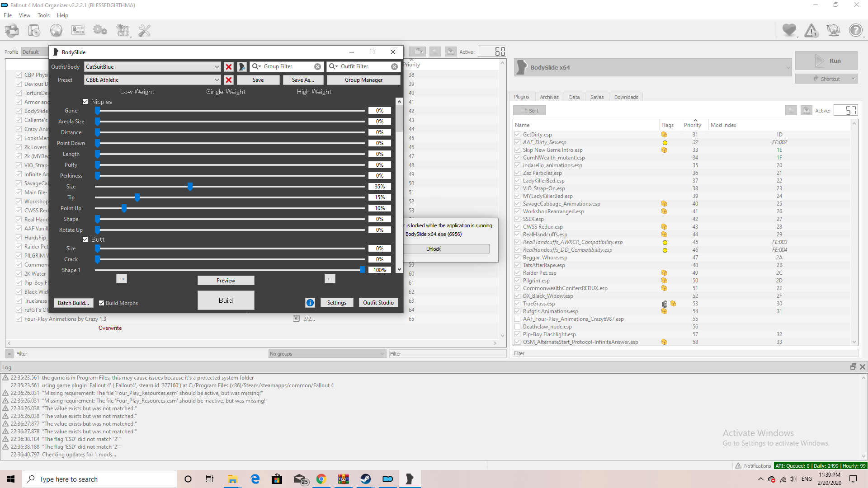The image size is (868, 488).
Task: Open the Outfit Filter search options arrow
Action: click(x=334, y=66)
